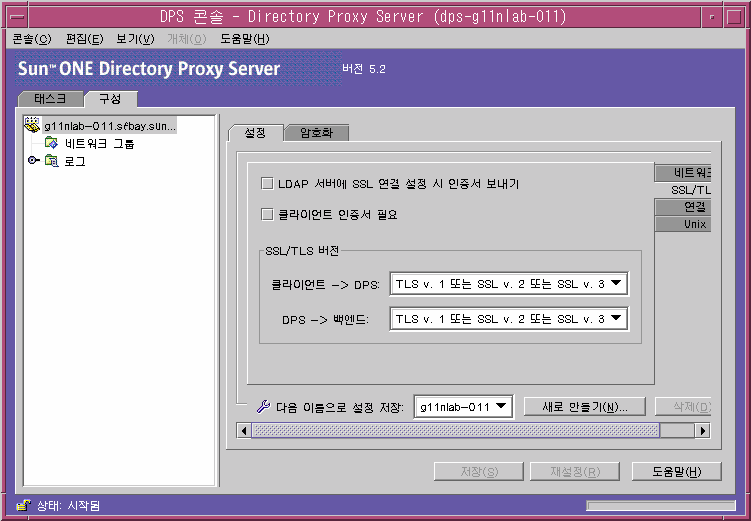Click the horizontal scrollbar left arrow
The image size is (751, 521).
tap(244, 430)
